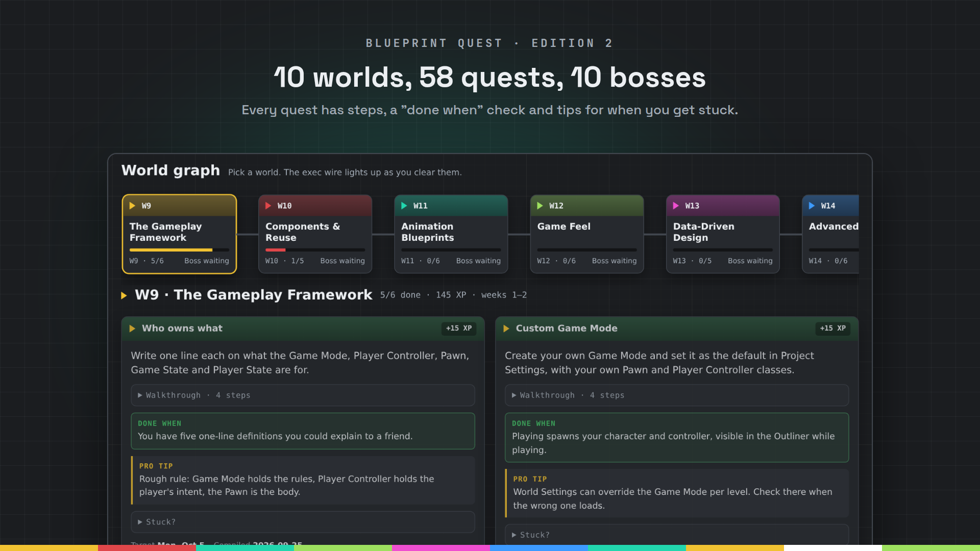The width and height of the screenshot is (980, 551).
Task: Click the W9 progress bar
Action: click(x=179, y=250)
